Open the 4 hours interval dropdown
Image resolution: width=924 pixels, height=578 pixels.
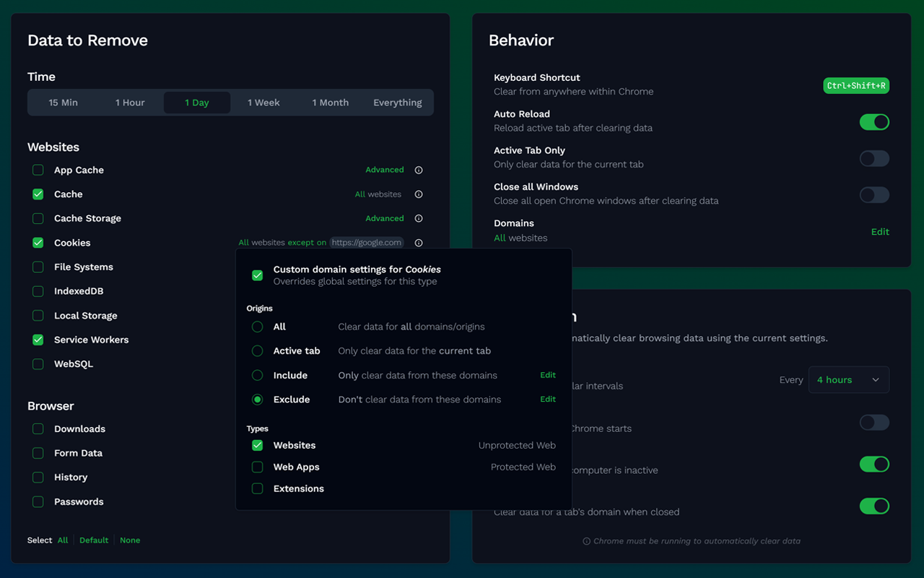coord(849,380)
